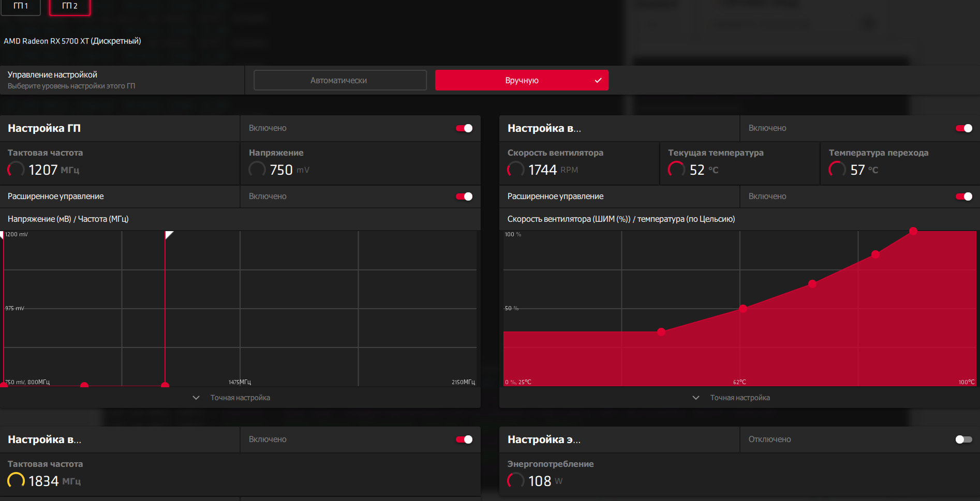Image resolution: width=980 pixels, height=501 pixels.
Task: Click the Энергопотребление label
Action: (551, 464)
